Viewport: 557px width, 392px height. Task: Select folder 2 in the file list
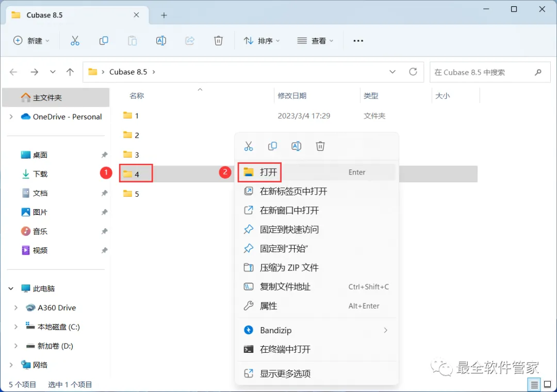coord(131,135)
